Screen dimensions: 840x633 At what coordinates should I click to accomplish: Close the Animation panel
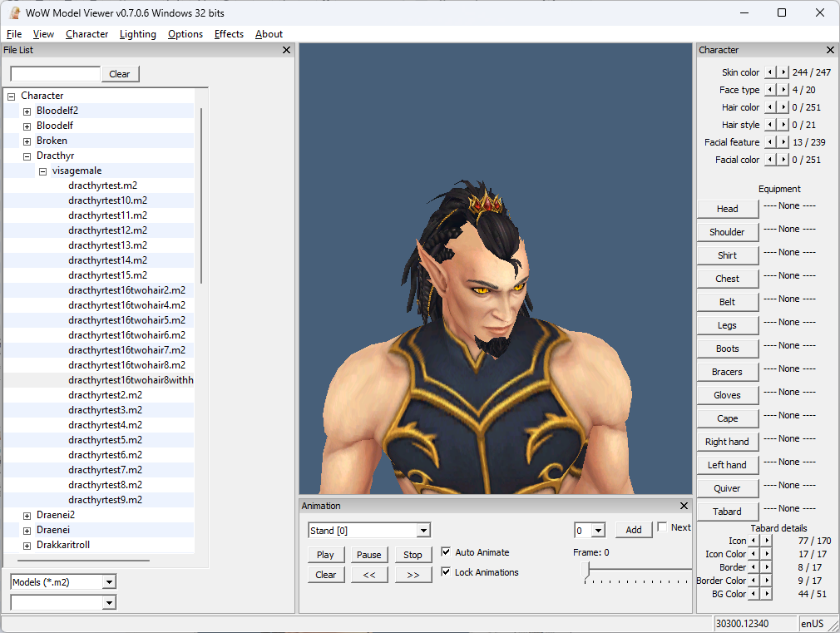point(684,506)
